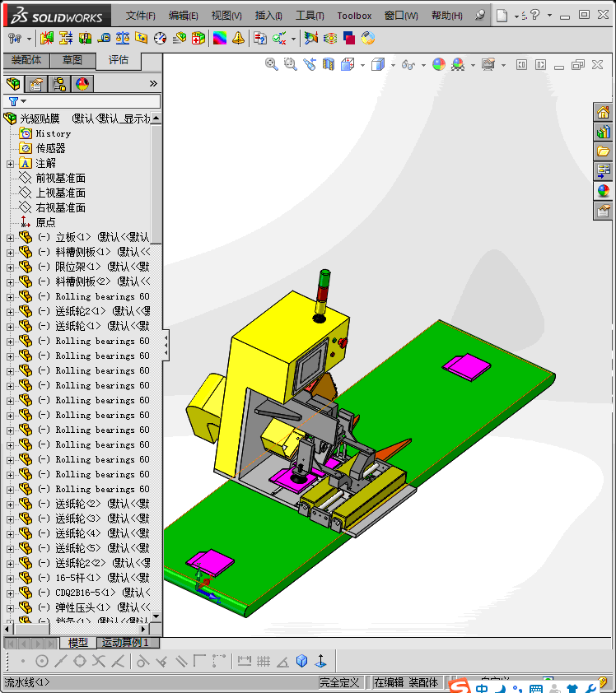The height and width of the screenshot is (693, 616).
Task: Open View Orientation dropdown arrow
Action: pyautogui.click(x=362, y=65)
